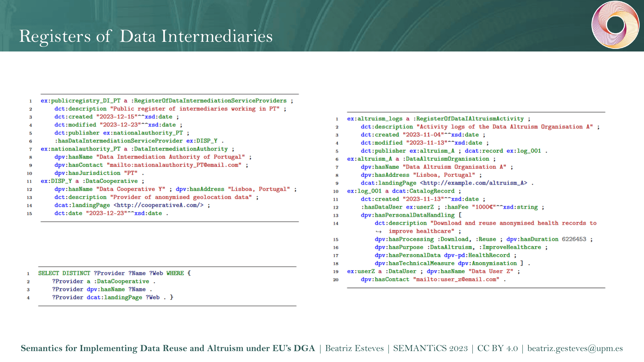Click 'ex:nationalauthority_PT a :DataIntermediationAuthority' line
The width and height of the screenshot is (644, 362).
click(x=137, y=149)
